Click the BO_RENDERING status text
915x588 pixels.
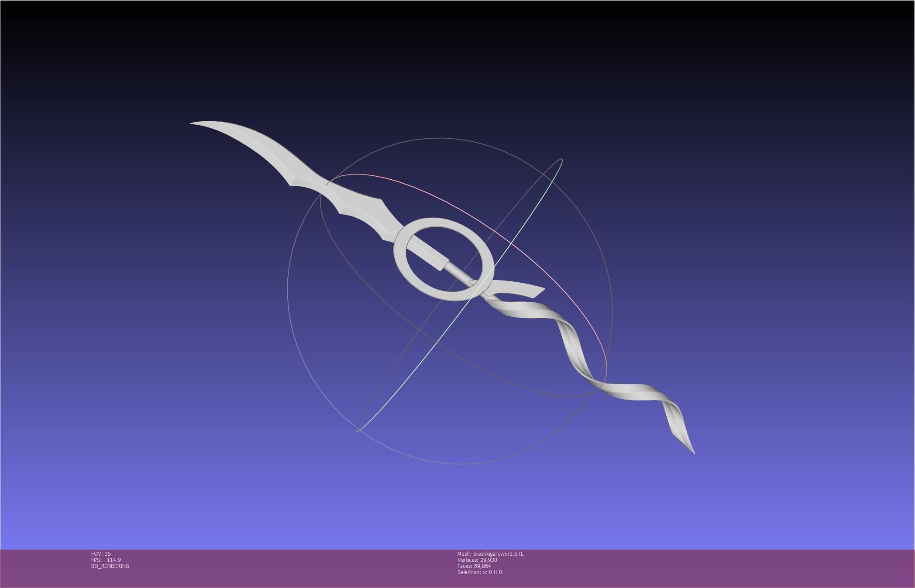[x=110, y=566]
